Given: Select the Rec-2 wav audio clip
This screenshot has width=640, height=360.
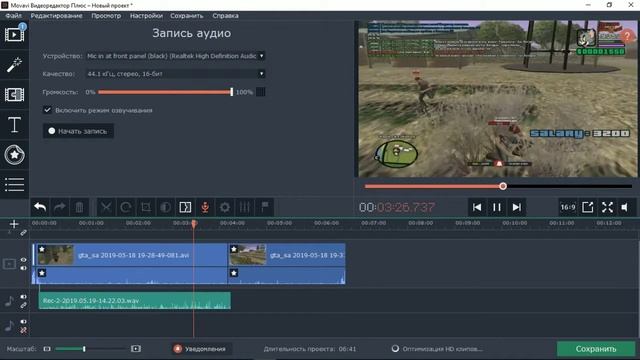Looking at the screenshot, I should pyautogui.click(x=135, y=300).
